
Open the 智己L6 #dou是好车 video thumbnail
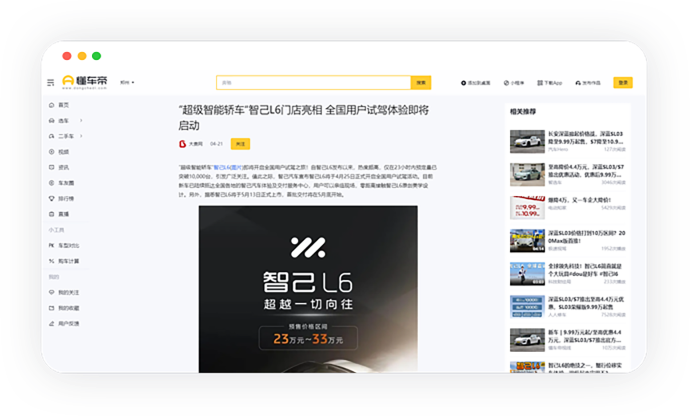coord(527,274)
